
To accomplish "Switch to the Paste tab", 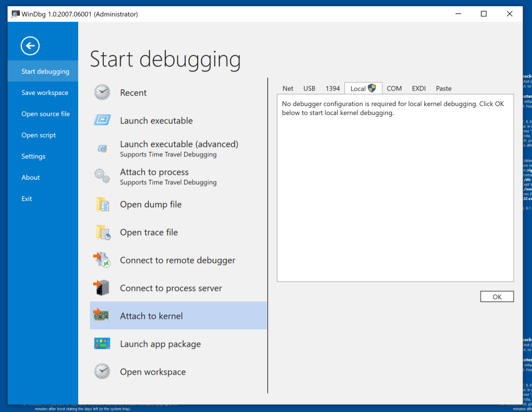I will tap(443, 89).
